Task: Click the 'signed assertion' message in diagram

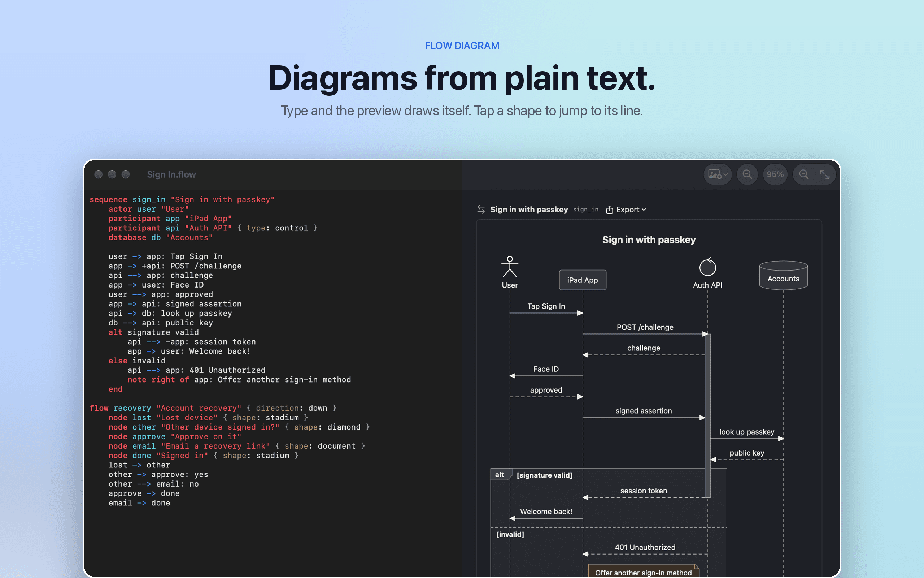Action: tap(643, 411)
